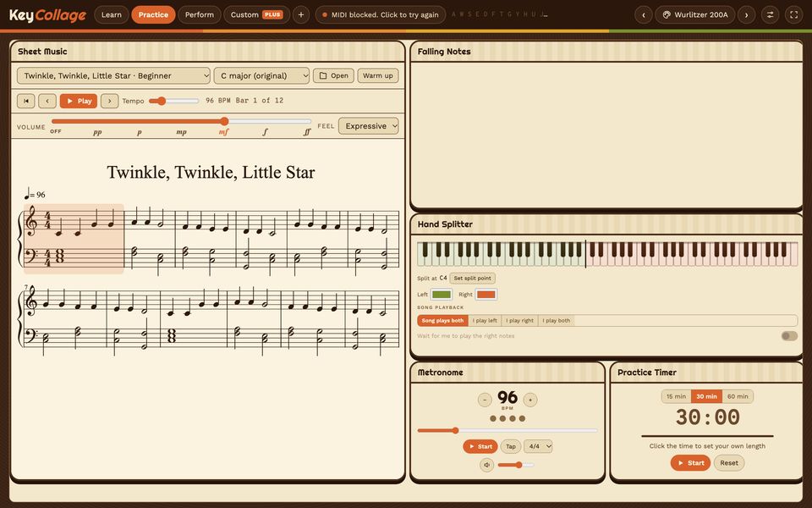Viewport: 812px width, 508px height.
Task: Set timer to 30 min
Action: [x=706, y=396]
